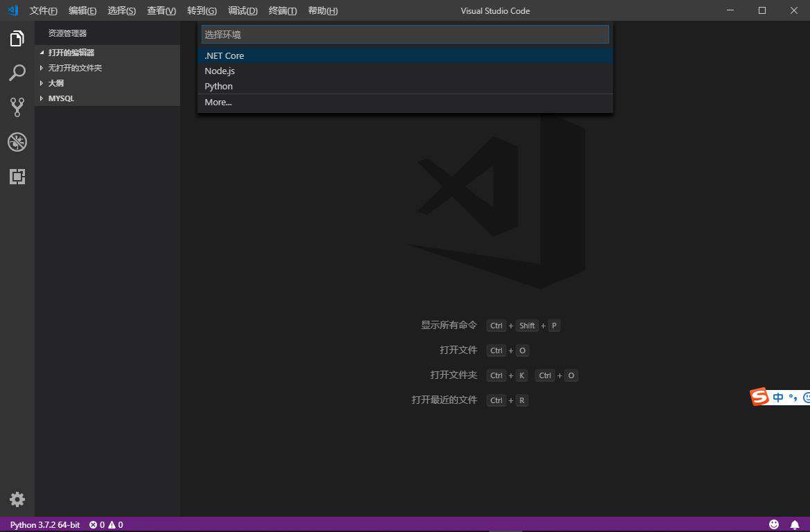Choose More... in environment list

[x=405, y=103]
